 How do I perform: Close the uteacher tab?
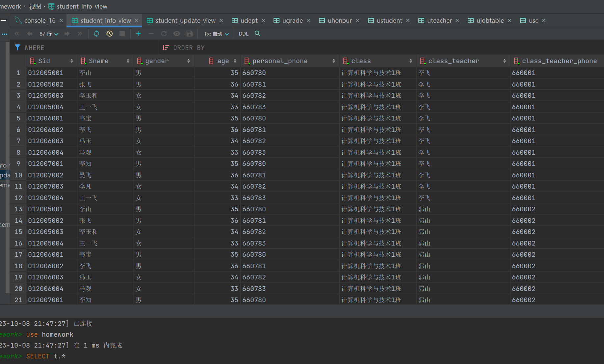(x=457, y=20)
